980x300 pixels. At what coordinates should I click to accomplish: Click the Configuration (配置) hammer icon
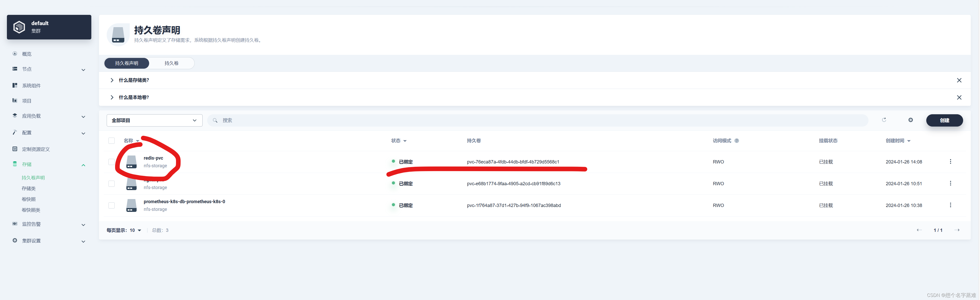click(15, 132)
